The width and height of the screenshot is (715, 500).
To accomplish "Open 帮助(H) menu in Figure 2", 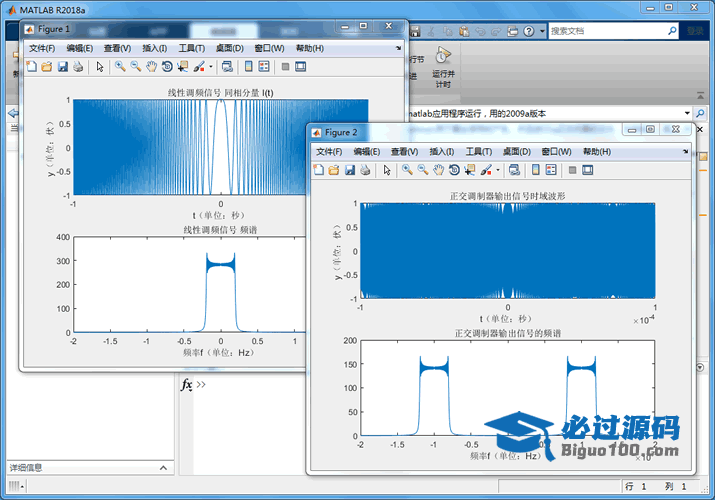I will click(597, 152).
